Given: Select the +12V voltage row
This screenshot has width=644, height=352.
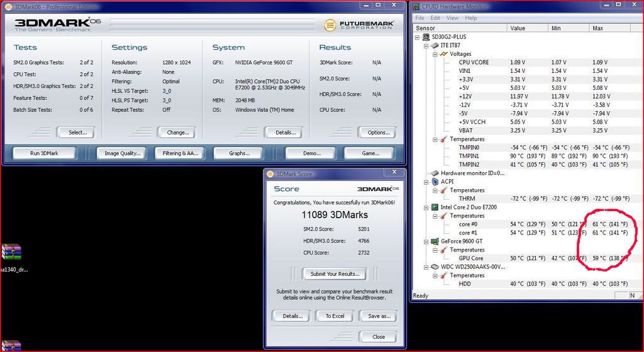Looking at the screenshot, I should coord(544,96).
